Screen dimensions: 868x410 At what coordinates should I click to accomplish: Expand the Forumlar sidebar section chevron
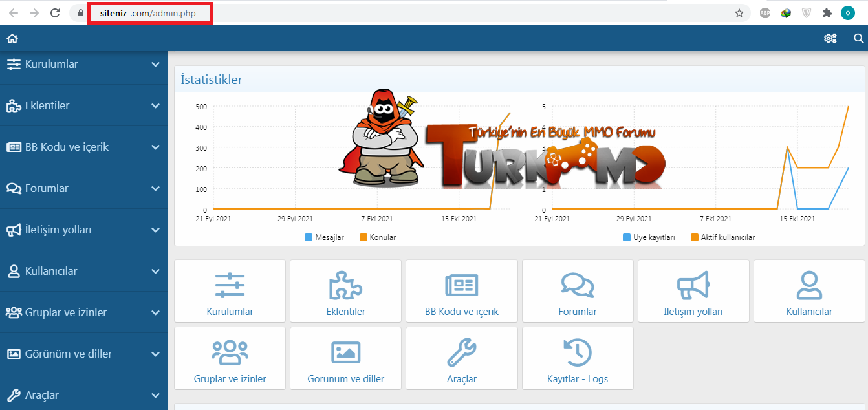pyautogui.click(x=155, y=189)
